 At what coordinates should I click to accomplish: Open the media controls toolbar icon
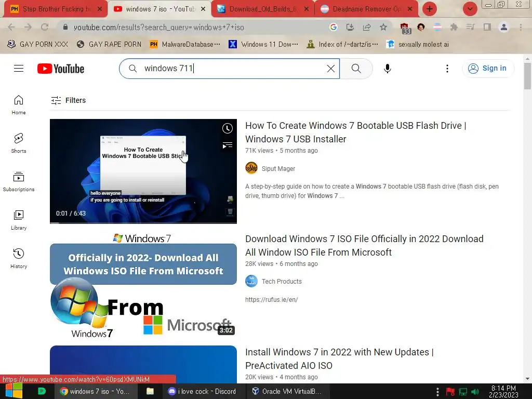(x=470, y=27)
